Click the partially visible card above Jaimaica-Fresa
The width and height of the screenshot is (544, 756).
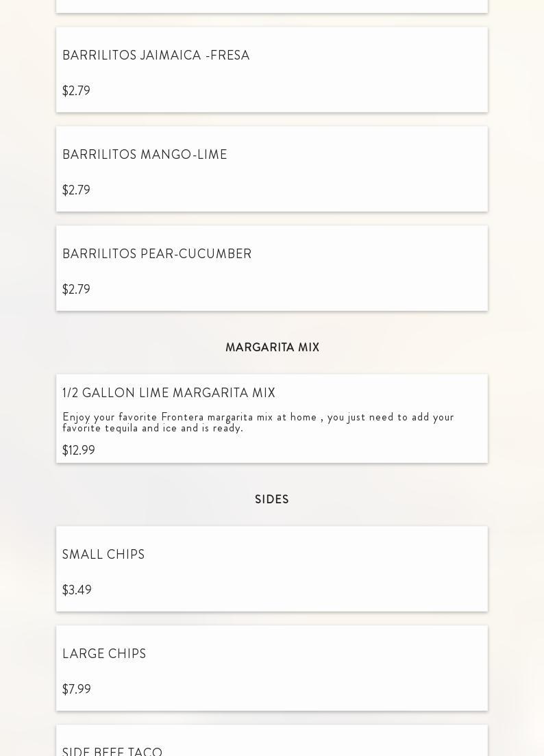point(272,6)
